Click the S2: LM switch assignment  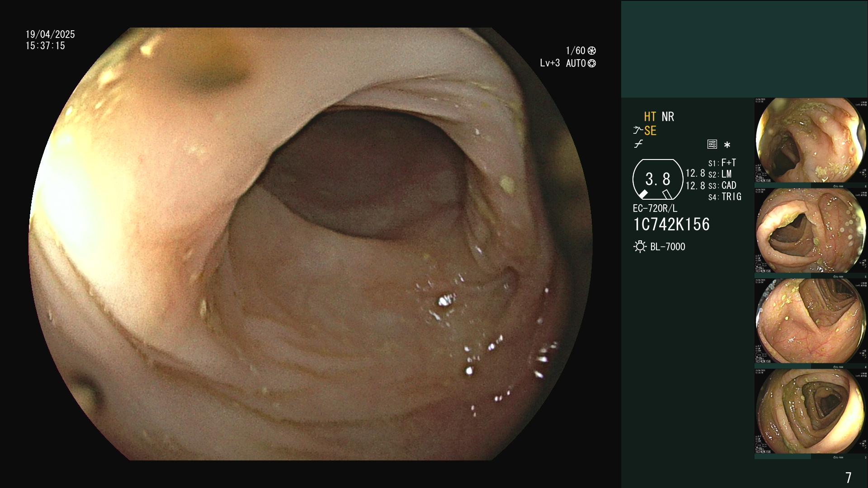click(720, 174)
